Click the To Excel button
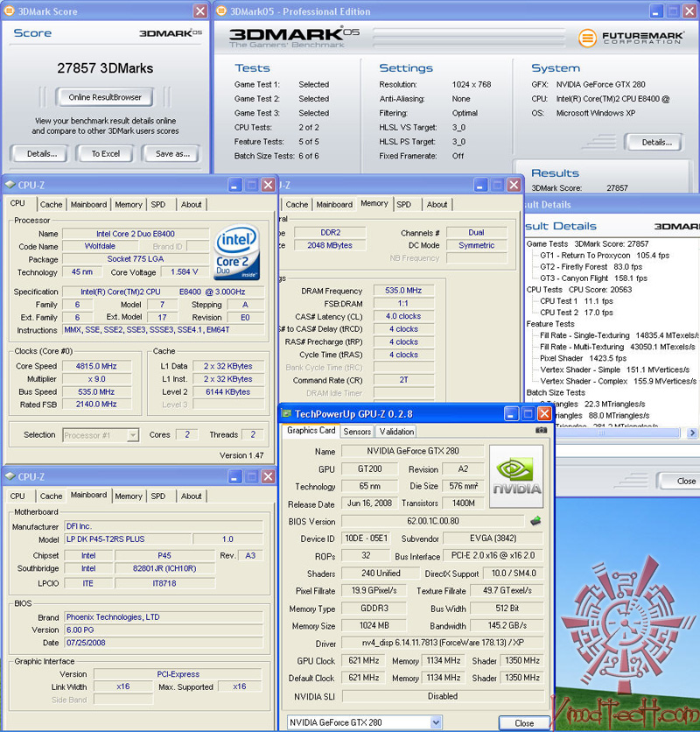The width and height of the screenshot is (700, 732). pyautogui.click(x=106, y=153)
